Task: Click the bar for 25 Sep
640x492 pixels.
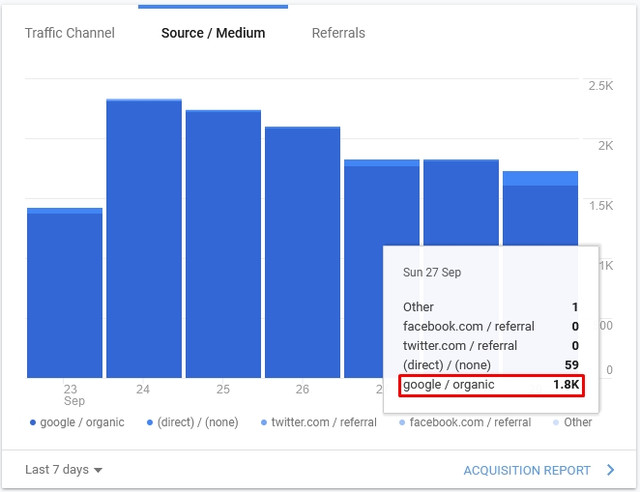Action: pyautogui.click(x=223, y=244)
